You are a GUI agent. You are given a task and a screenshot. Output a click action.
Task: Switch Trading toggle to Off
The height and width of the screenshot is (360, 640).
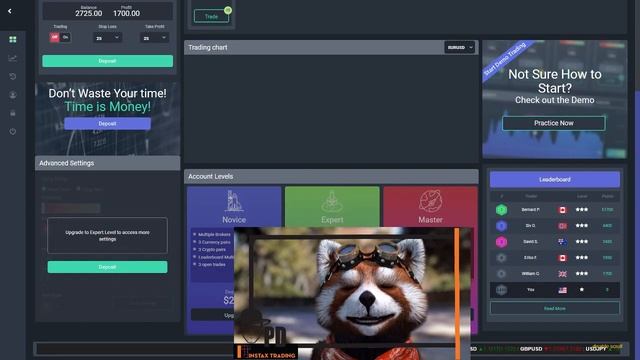[55, 38]
